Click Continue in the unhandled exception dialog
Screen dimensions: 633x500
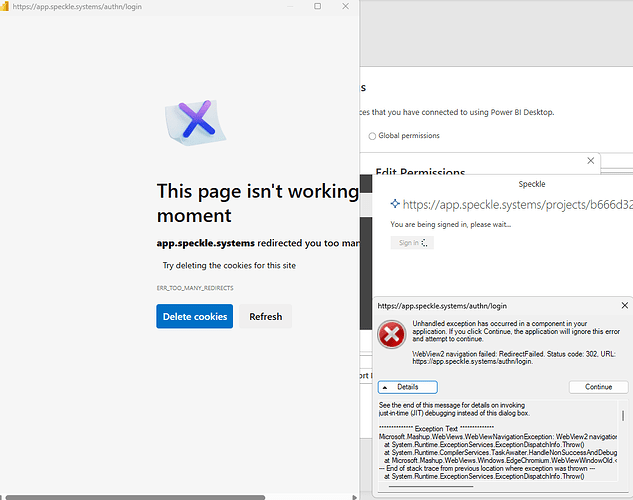598,387
